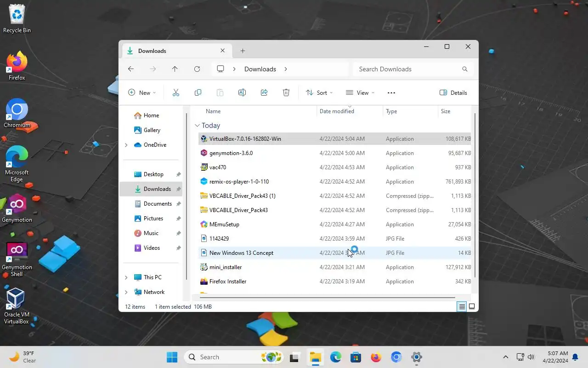Select vac470 file

pos(334,167)
